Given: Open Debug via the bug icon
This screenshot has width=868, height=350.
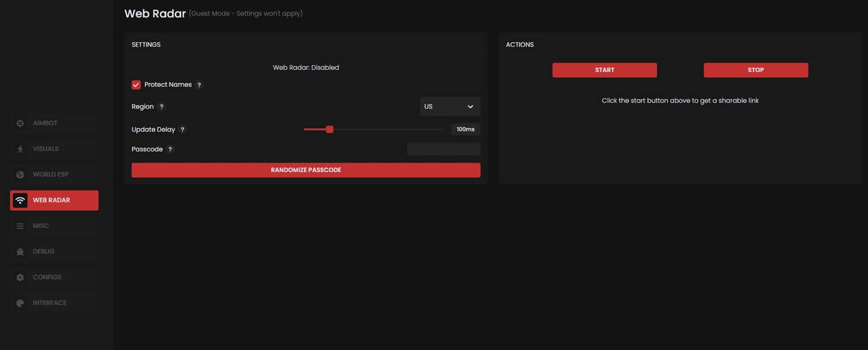Looking at the screenshot, I should coord(20,252).
